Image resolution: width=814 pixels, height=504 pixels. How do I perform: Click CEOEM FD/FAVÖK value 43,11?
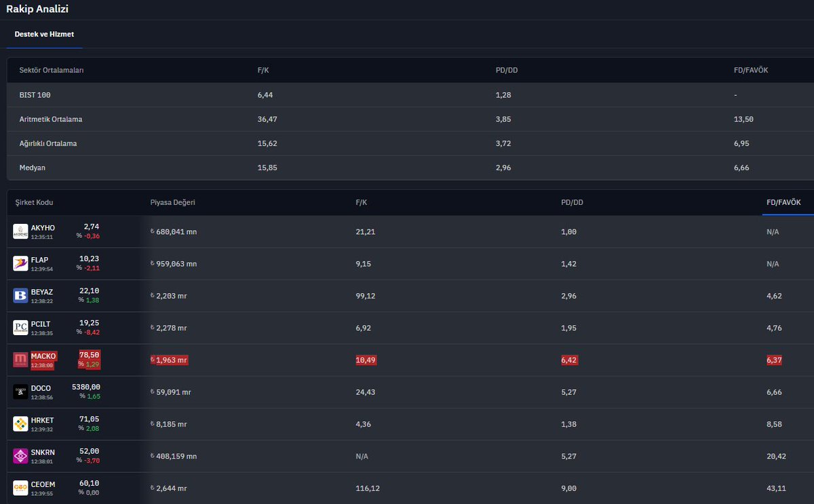[x=777, y=488]
